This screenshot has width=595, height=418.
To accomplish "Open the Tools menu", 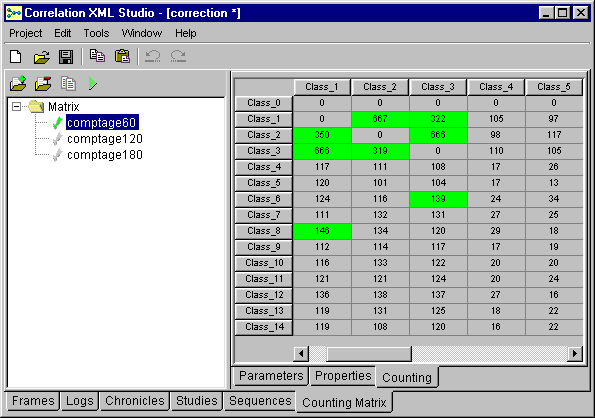I will tap(96, 33).
